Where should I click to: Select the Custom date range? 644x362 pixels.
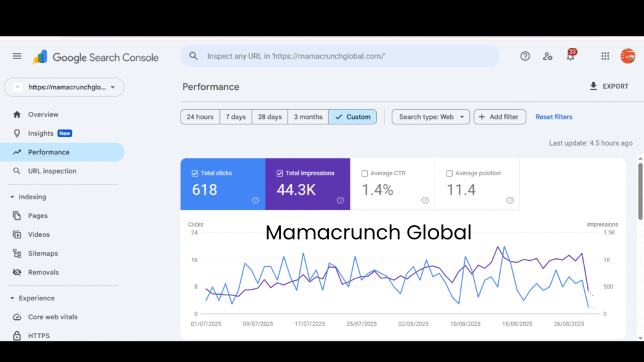352,117
